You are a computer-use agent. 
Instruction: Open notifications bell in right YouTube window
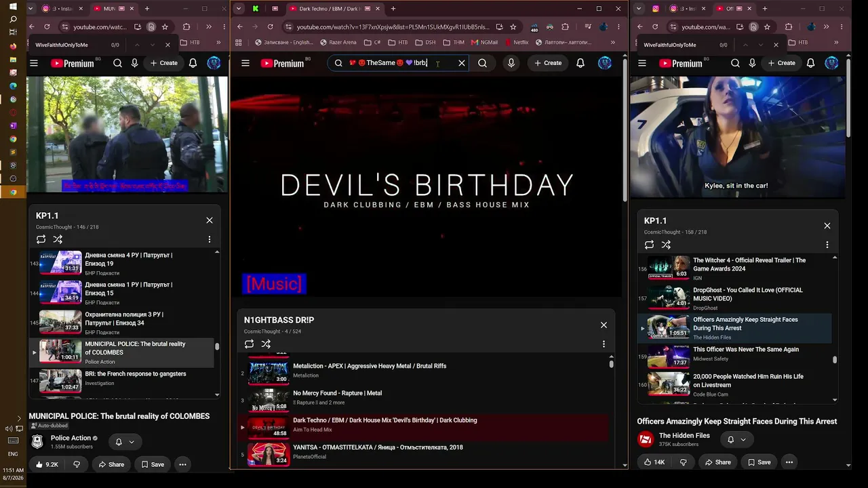[x=810, y=63]
